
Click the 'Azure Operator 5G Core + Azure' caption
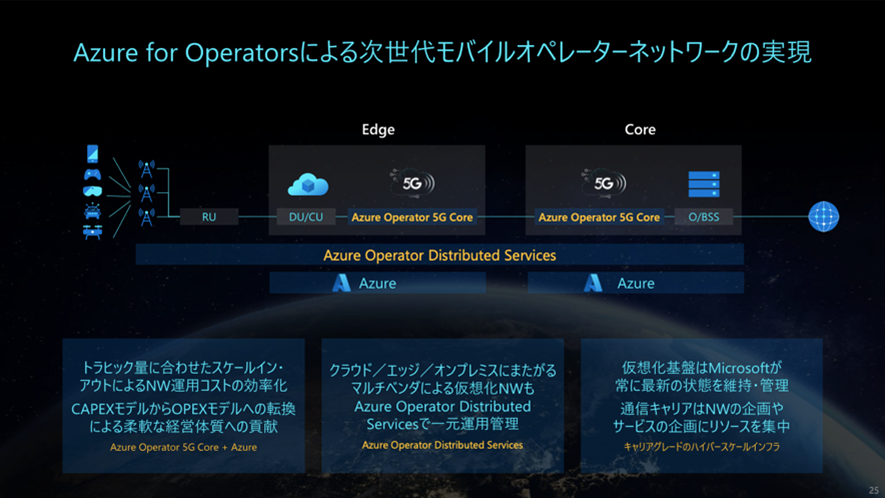[183, 447]
